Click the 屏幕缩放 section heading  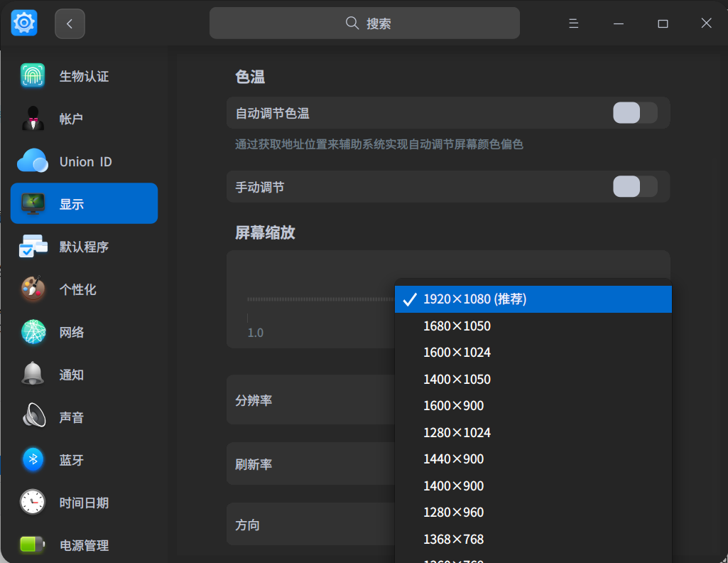coord(265,232)
